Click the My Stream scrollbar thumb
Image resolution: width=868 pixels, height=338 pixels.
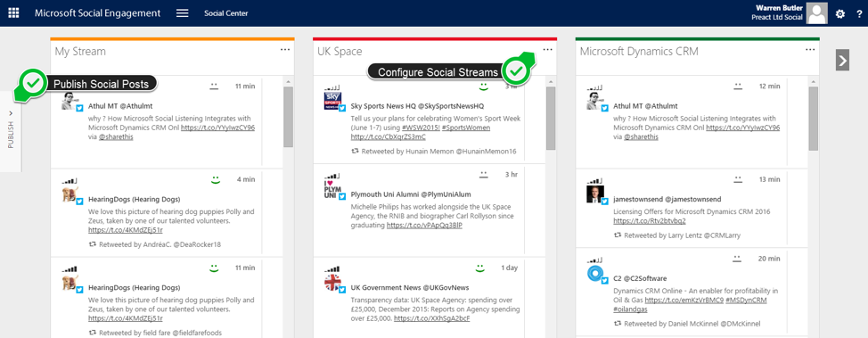(x=289, y=117)
